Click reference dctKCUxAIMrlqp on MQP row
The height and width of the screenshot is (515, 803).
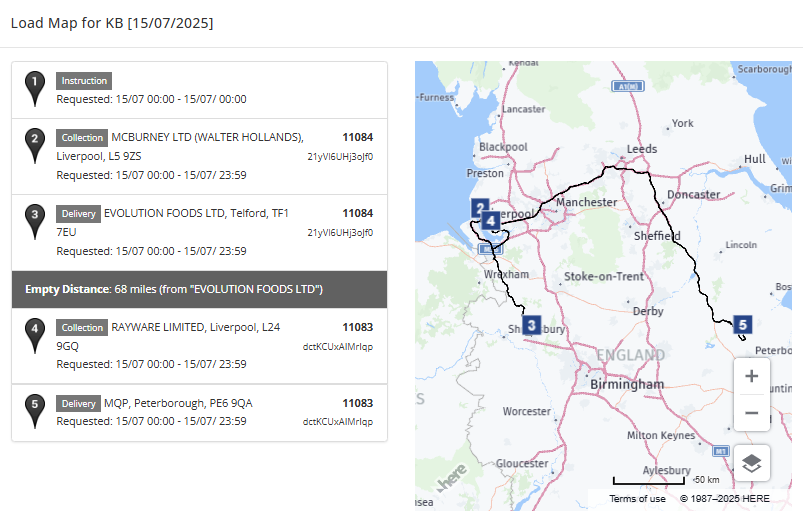(x=337, y=422)
